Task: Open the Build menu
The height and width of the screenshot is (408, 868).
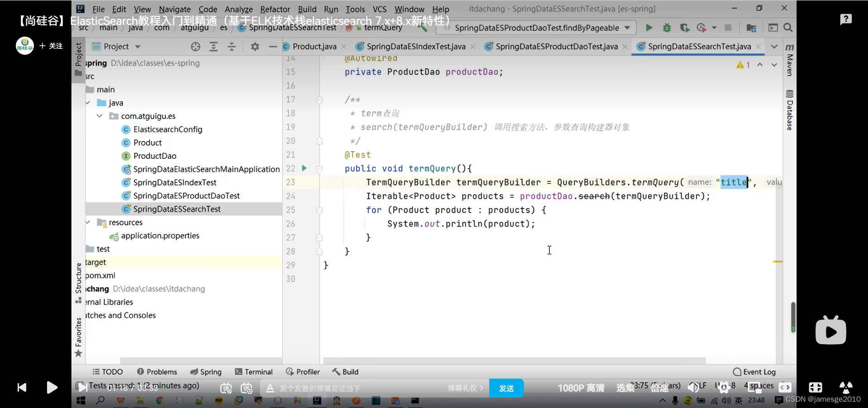Action: click(x=307, y=9)
